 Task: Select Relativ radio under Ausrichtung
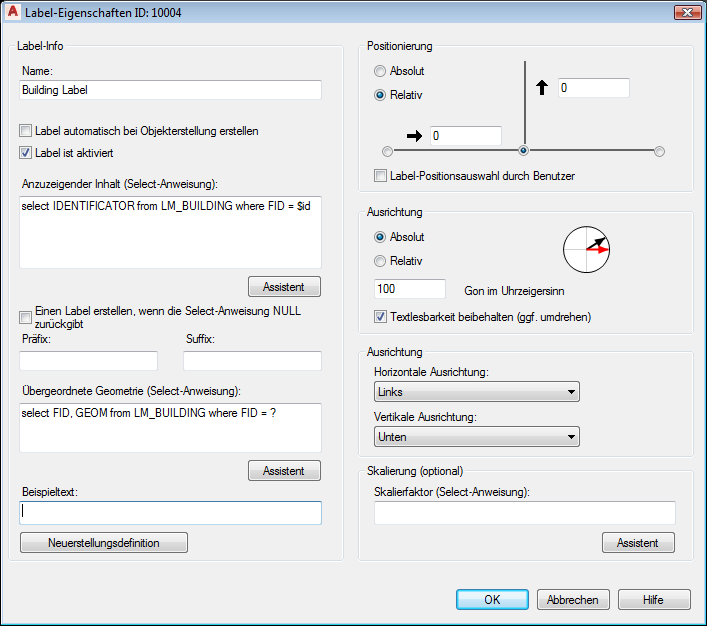coord(380,261)
